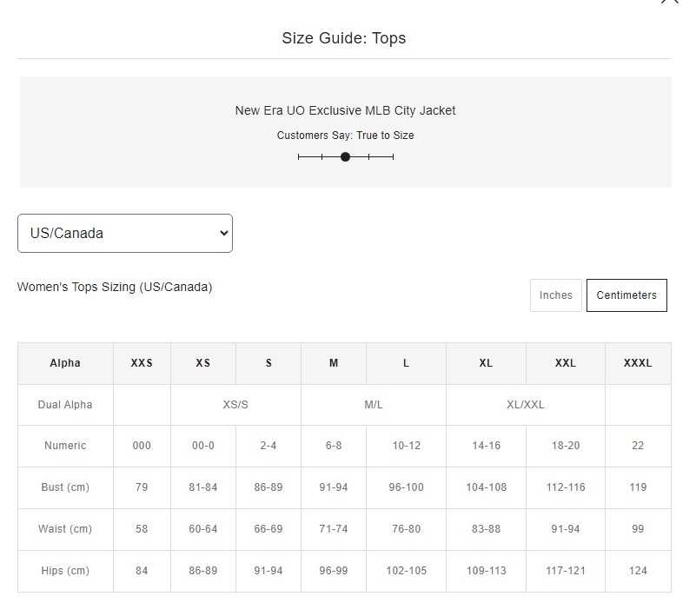Click the True to Size slider dot
This screenshot has width=696, height=616.
[x=345, y=157]
